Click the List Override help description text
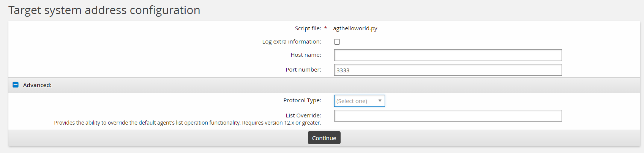The image size is (644, 153). pos(187,123)
